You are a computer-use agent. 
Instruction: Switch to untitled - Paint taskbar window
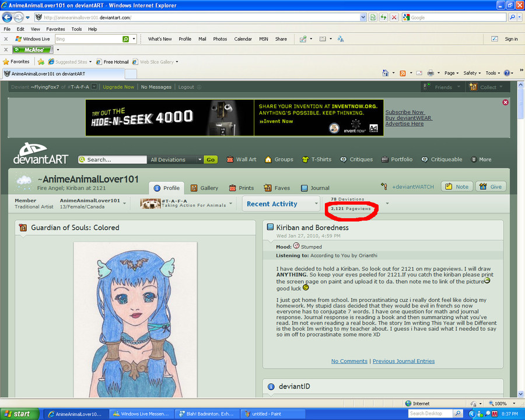(x=273, y=414)
